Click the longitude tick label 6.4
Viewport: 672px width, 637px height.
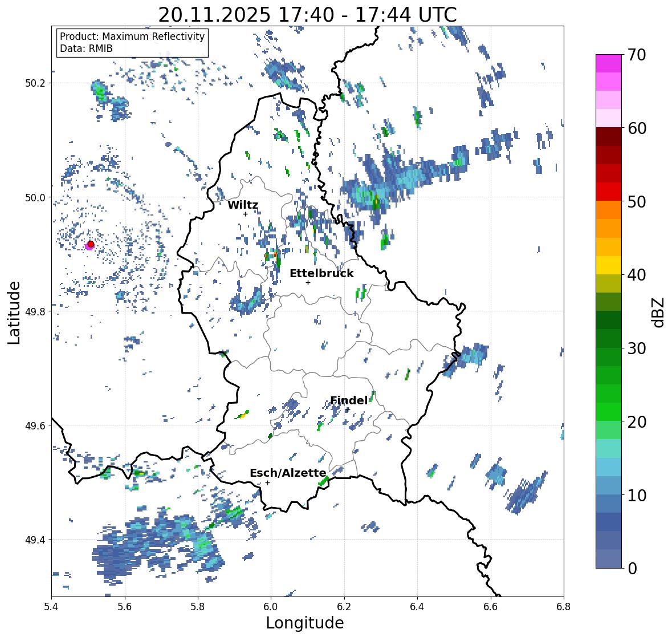point(417,606)
